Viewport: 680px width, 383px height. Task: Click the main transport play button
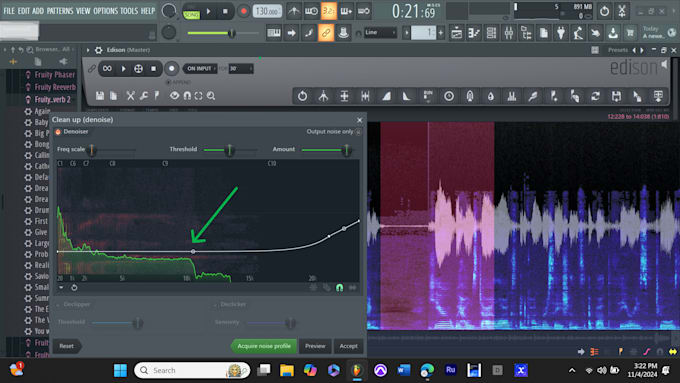(x=209, y=11)
